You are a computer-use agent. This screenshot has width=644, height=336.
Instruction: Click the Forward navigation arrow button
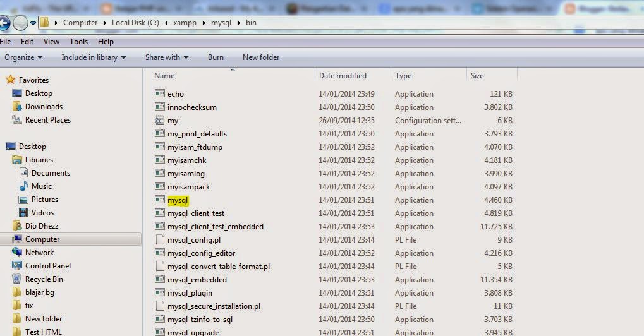tap(20, 23)
